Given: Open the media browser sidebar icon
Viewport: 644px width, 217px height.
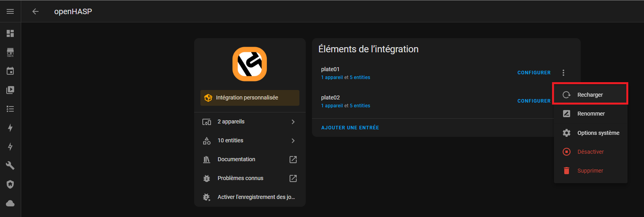Looking at the screenshot, I should tap(10, 90).
